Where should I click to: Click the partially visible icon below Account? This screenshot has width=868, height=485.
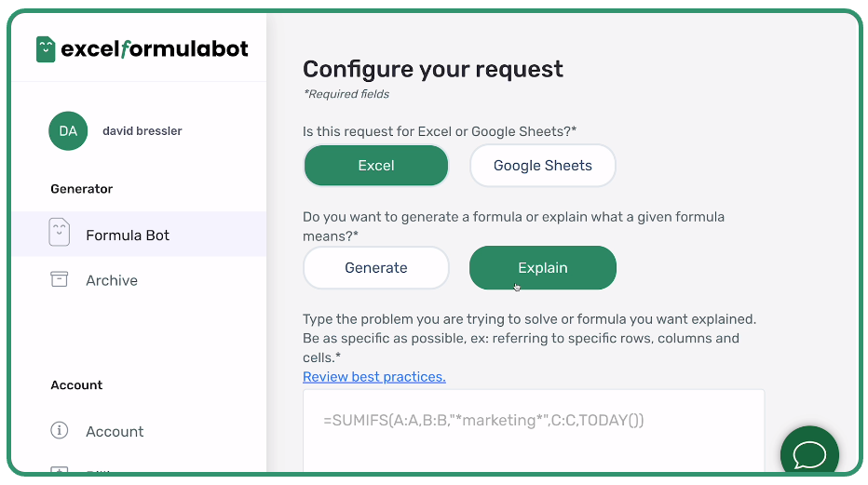60,470
